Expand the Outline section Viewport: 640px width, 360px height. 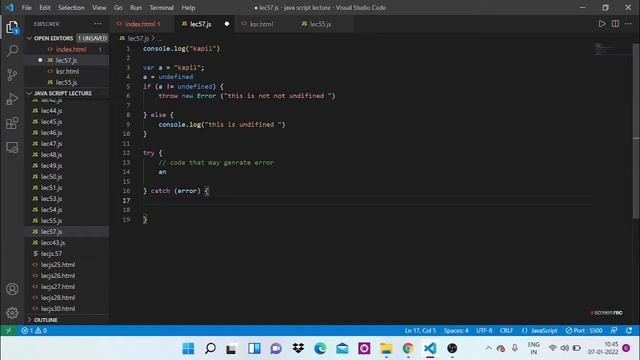(46, 320)
